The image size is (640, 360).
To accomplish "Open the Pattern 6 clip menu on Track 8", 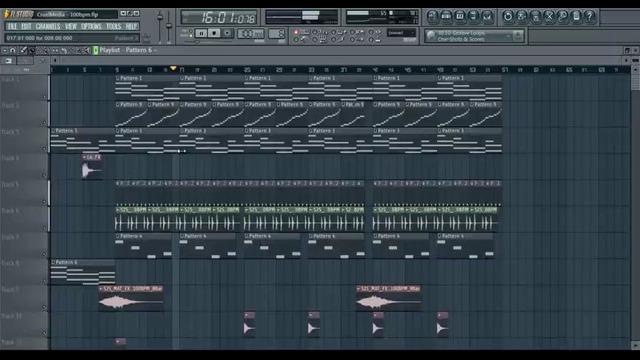I will tap(53, 262).
